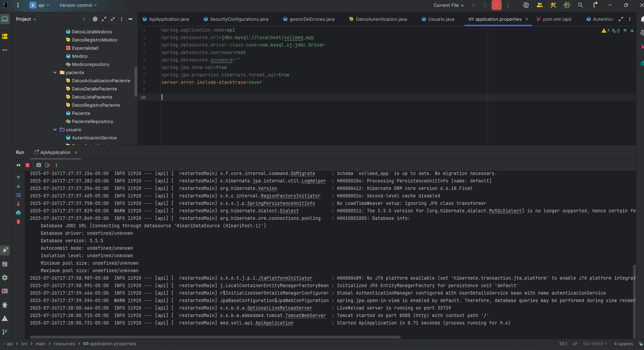Clear all console output trash icon

tap(18, 222)
